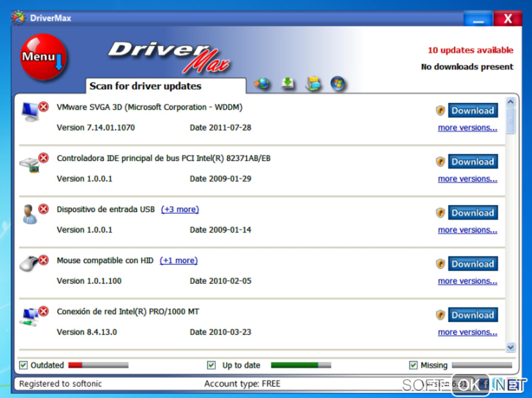Click the shield icon in IDE controller row

[x=440, y=162]
